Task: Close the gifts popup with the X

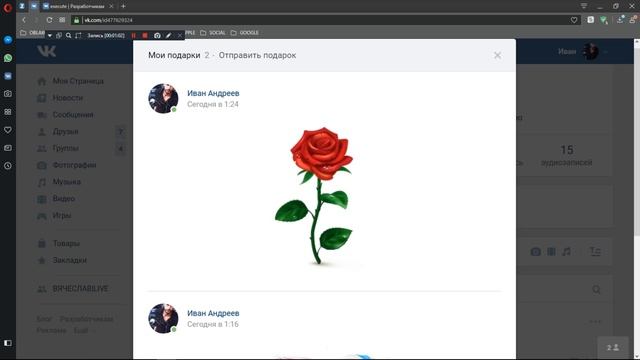Action: (x=497, y=55)
